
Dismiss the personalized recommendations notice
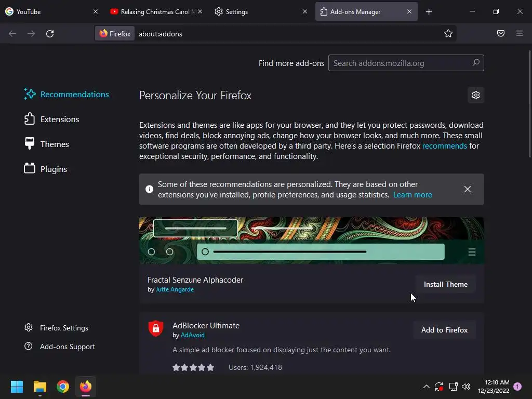pyautogui.click(x=467, y=189)
